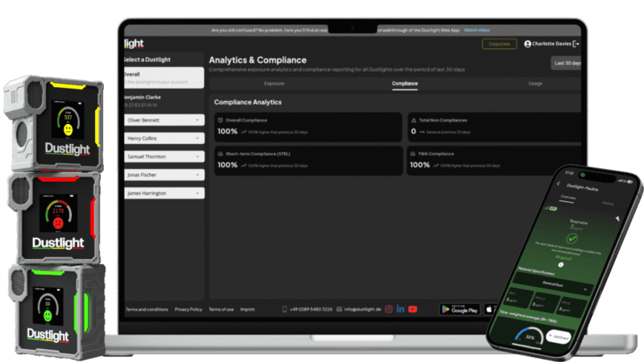Tap the battery indicator in phone app
Image resolution: width=644 pixels, height=362 pixels.
[553, 208]
